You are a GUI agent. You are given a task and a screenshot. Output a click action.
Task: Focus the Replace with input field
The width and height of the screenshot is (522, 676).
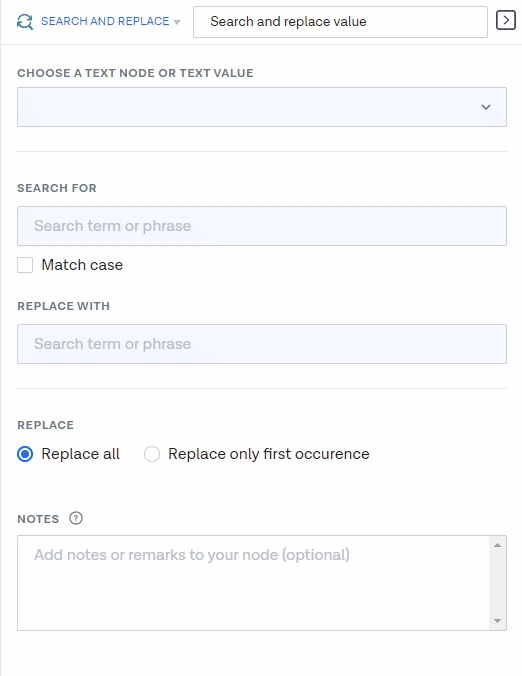coord(262,344)
